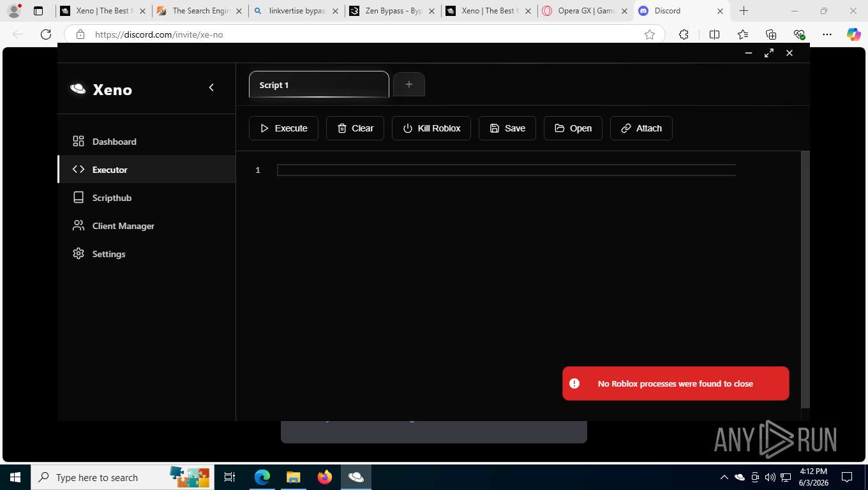Open browser extensions menu

point(684,34)
